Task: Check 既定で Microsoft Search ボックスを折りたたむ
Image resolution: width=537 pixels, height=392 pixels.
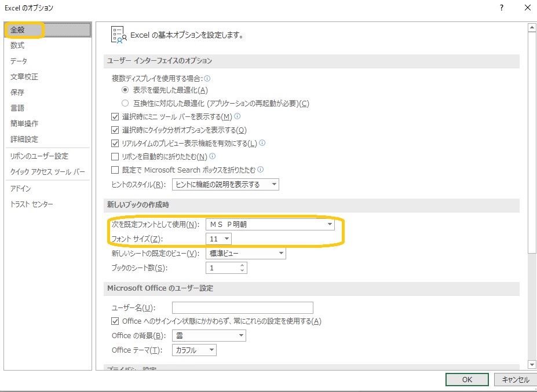Action: [115, 170]
